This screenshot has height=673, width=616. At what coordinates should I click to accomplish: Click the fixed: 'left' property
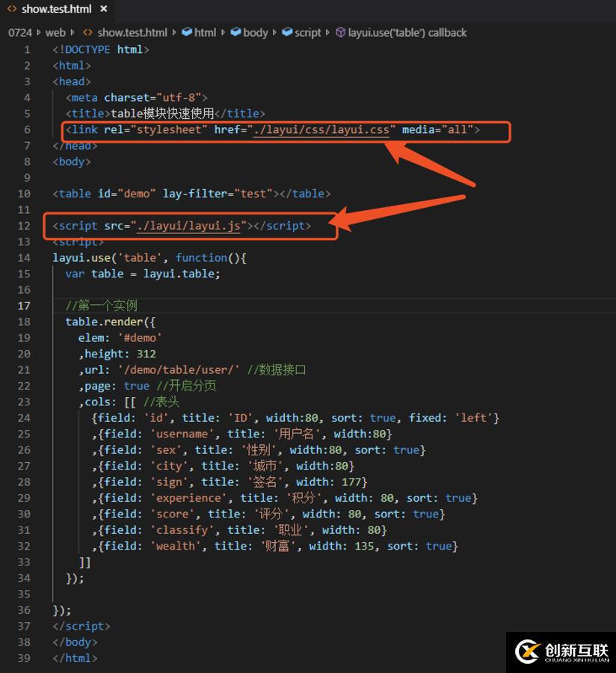pos(451,418)
